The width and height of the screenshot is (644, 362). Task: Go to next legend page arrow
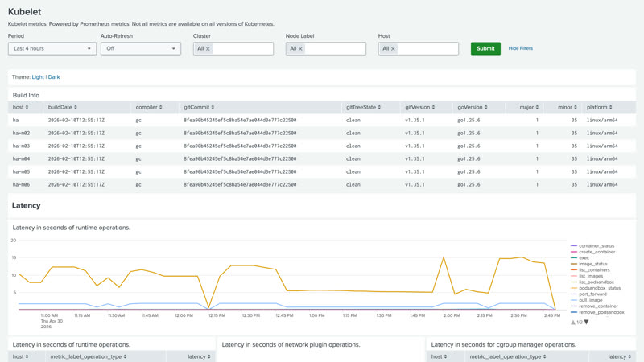click(587, 323)
